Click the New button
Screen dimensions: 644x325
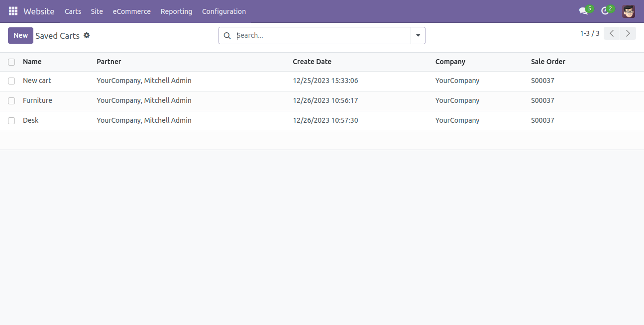[x=20, y=35]
